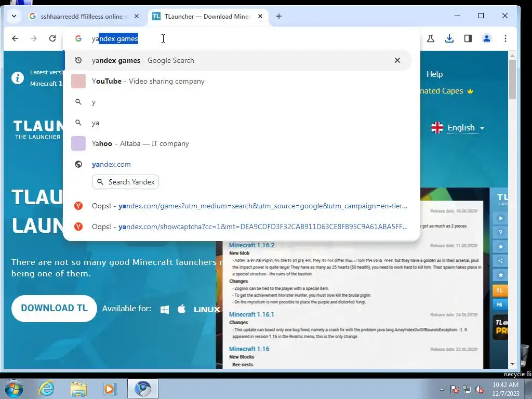Image resolution: width=532 pixels, height=399 pixels.
Task: Show hidden tray icons arrow
Action: (442, 389)
